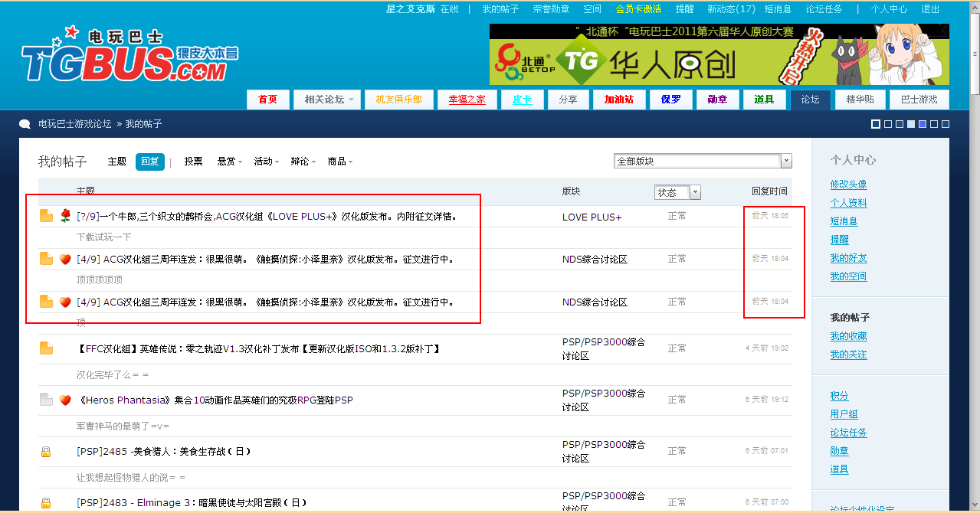Click grey folder icon of Heros Phantasia thread
Screen dimensions: 980x513
click(47, 400)
